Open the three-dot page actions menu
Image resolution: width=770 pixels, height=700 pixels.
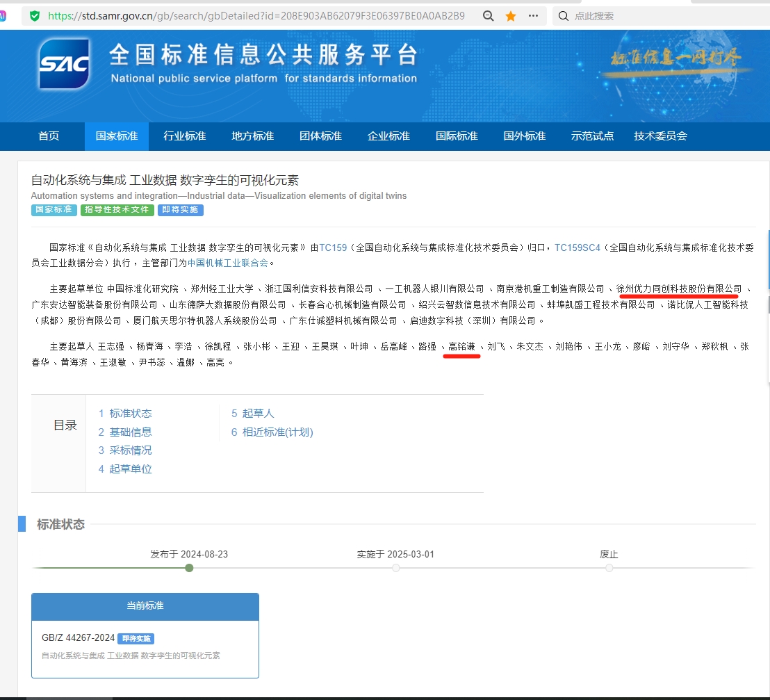533,16
